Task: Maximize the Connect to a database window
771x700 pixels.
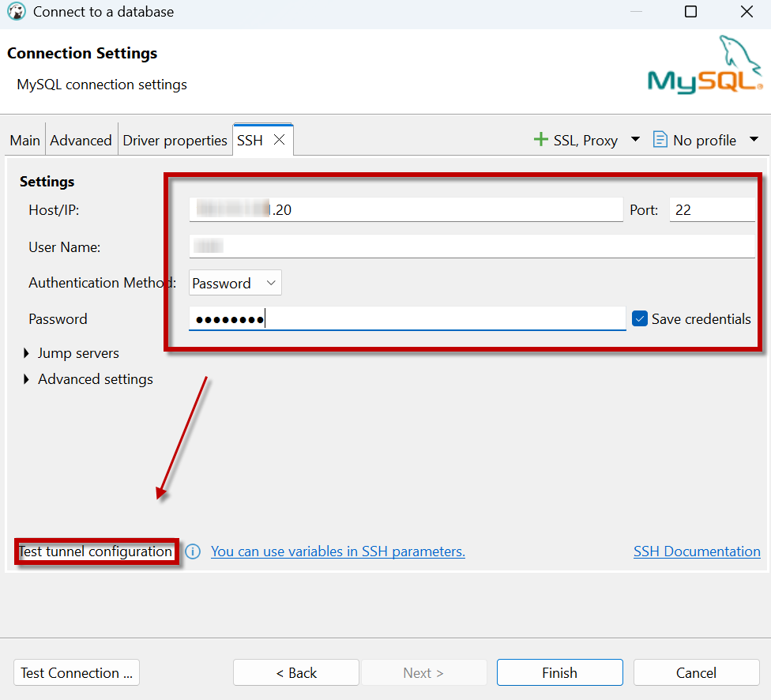Action: 690,12
